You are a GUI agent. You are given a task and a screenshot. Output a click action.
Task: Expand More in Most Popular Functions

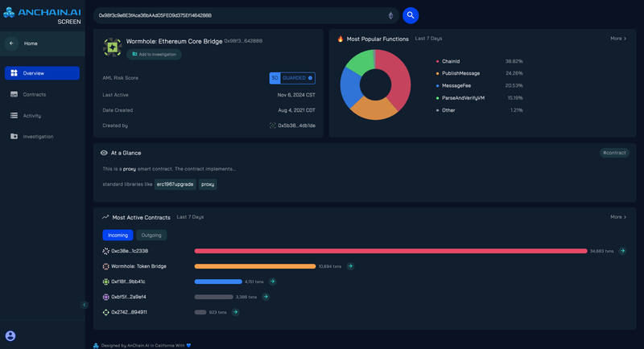pyautogui.click(x=618, y=39)
